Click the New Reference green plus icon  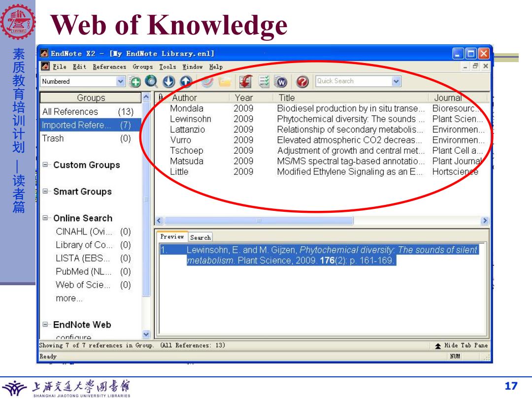[135, 81]
